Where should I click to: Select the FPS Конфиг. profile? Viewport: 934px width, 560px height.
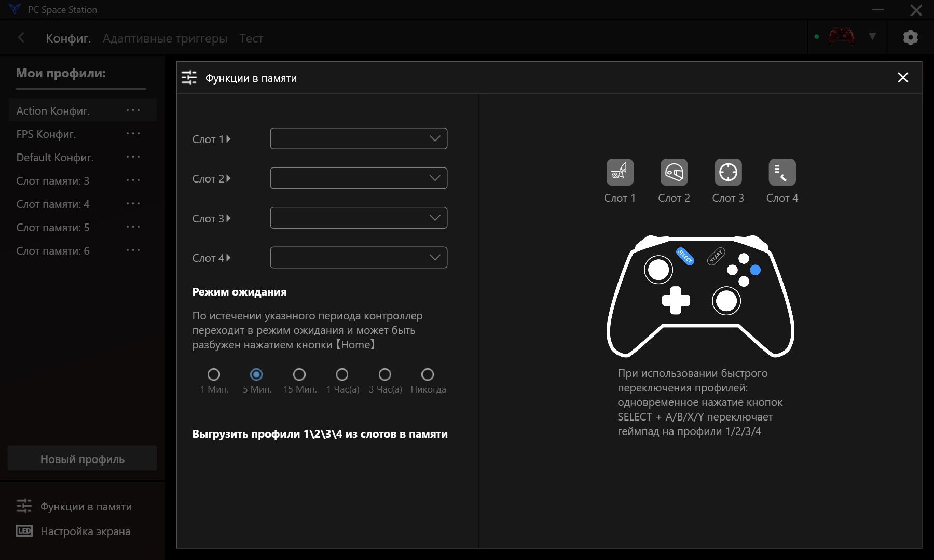[x=46, y=134]
